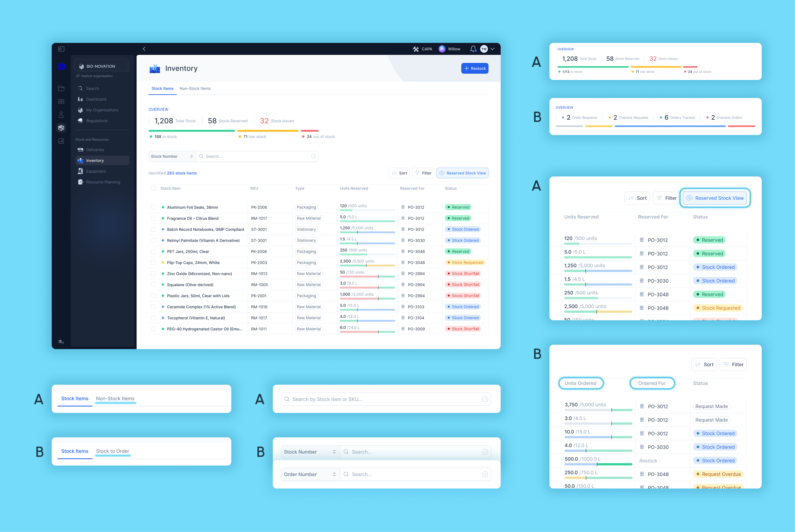Image resolution: width=795 pixels, height=532 pixels.
Task: Click the yellow low stock progress bar
Action: point(268,131)
